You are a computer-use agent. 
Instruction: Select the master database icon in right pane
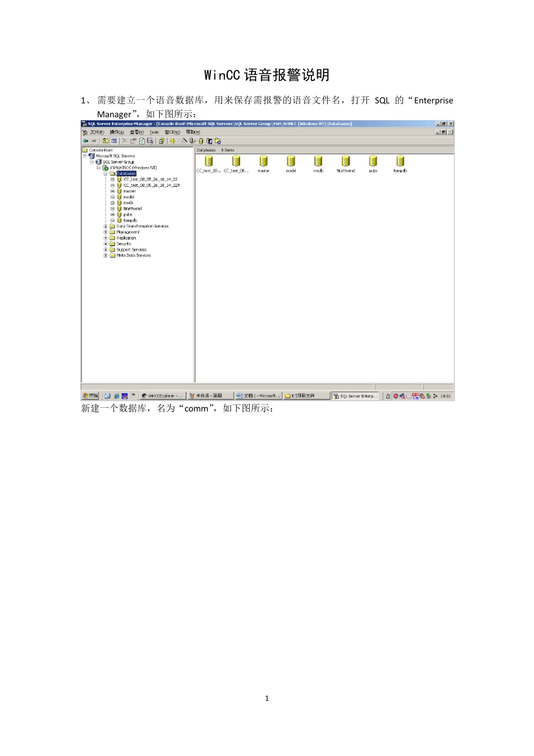(x=264, y=161)
